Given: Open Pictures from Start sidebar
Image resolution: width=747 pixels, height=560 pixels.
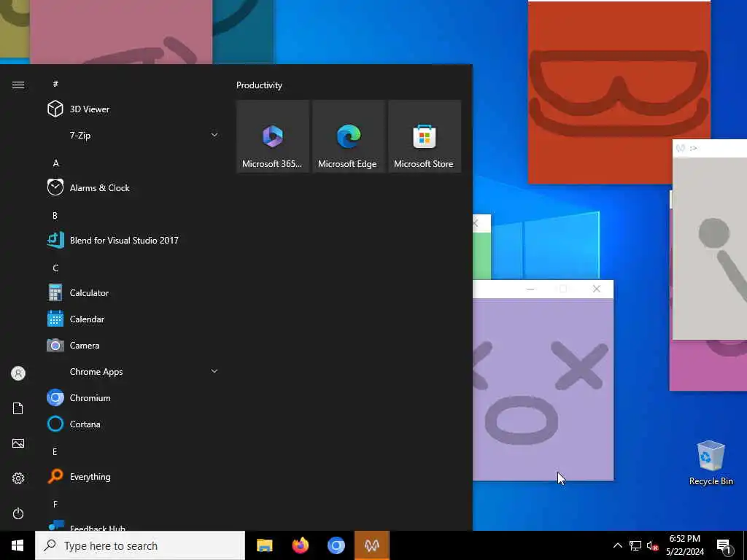Looking at the screenshot, I should click(18, 443).
